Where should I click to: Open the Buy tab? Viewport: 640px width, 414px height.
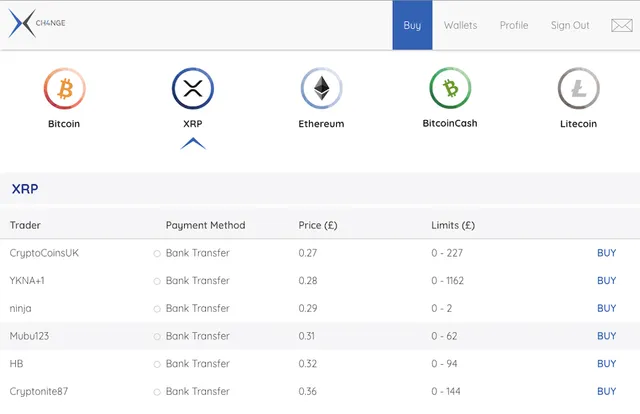tap(412, 25)
